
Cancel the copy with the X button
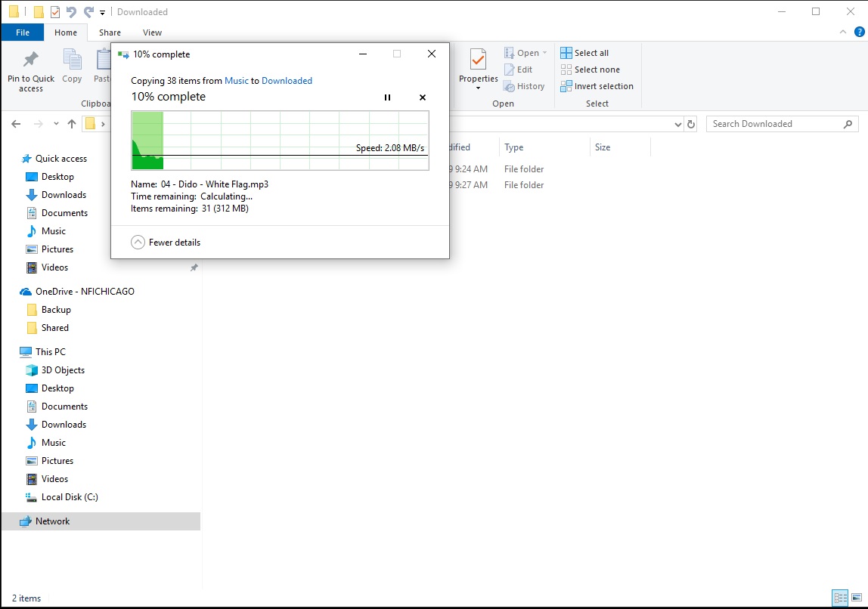[x=423, y=97]
